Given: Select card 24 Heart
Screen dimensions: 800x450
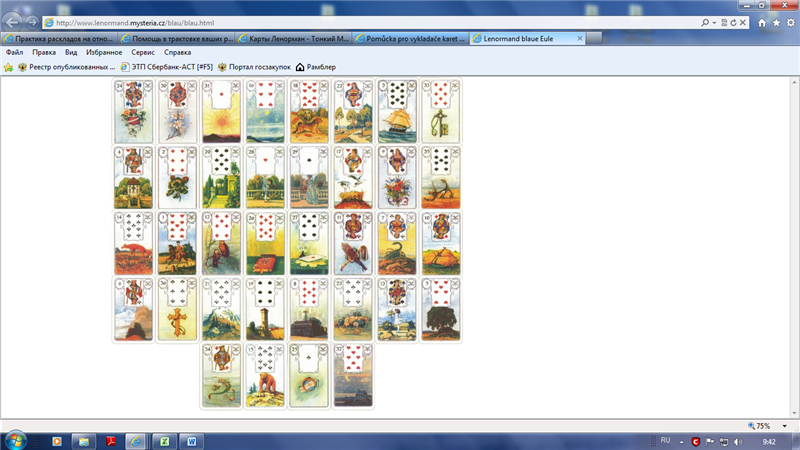Looking at the screenshot, I should pos(133,111).
